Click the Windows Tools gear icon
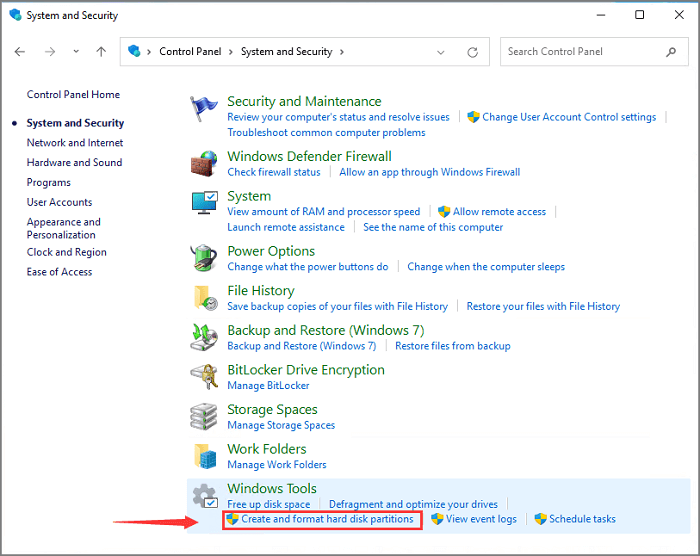Viewport: 700px width, 556px height. [204, 496]
